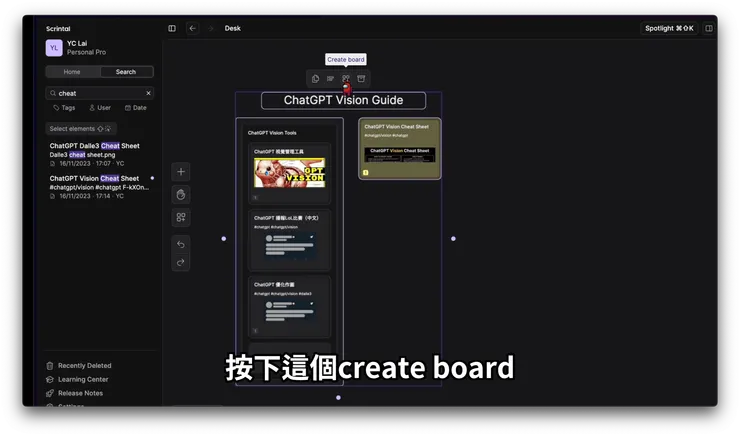Click the Create board icon in selection toolbar
The image size is (740, 436).
pos(346,78)
